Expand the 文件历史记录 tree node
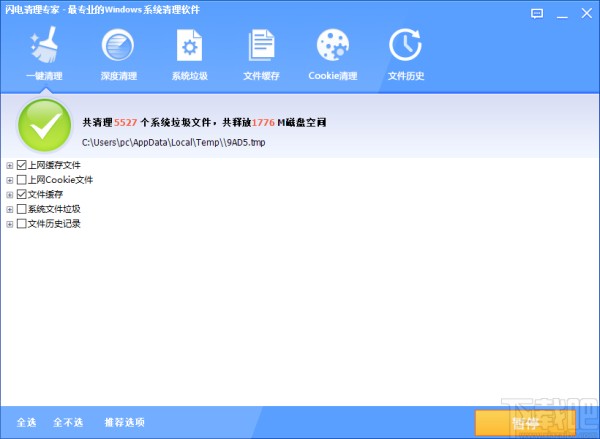 pos(10,224)
